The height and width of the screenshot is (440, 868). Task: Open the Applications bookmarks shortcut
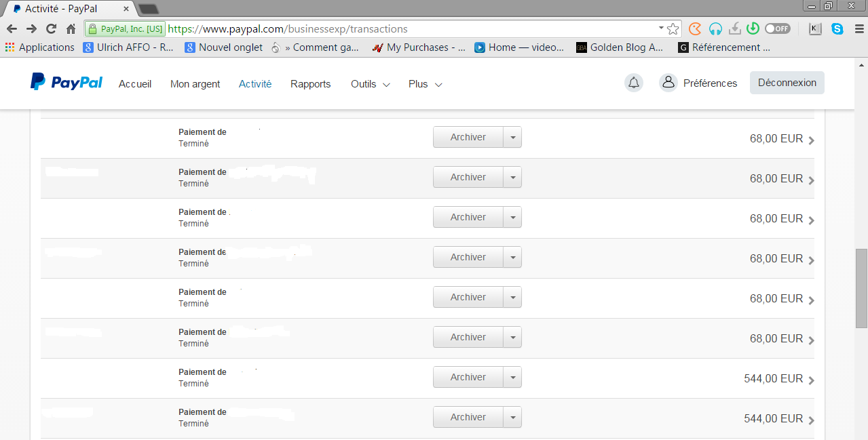pos(40,47)
